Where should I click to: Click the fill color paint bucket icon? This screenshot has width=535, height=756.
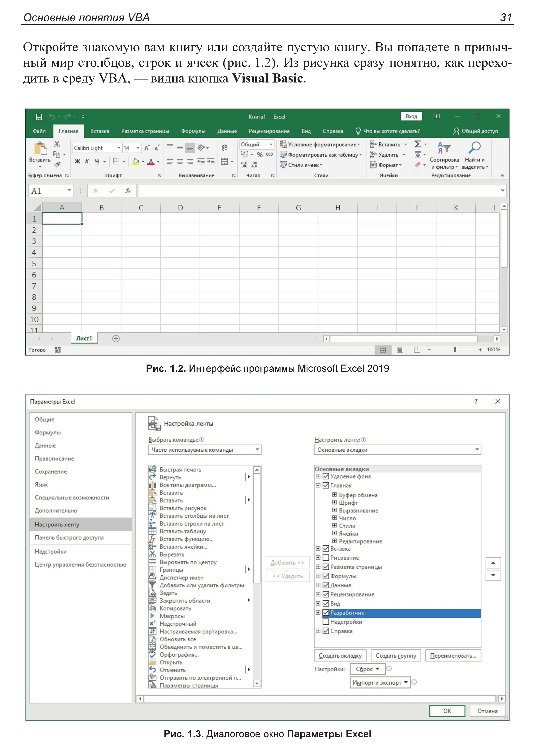click(135, 161)
